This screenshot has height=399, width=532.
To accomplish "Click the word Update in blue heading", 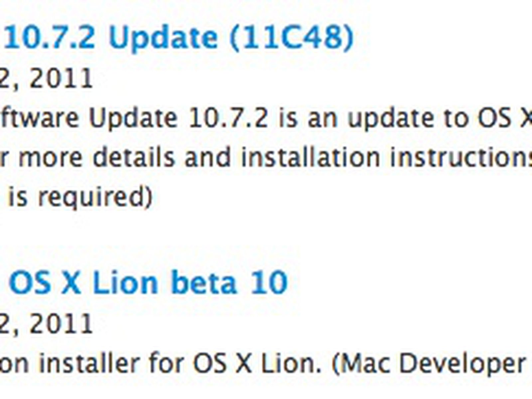I will [163, 38].
